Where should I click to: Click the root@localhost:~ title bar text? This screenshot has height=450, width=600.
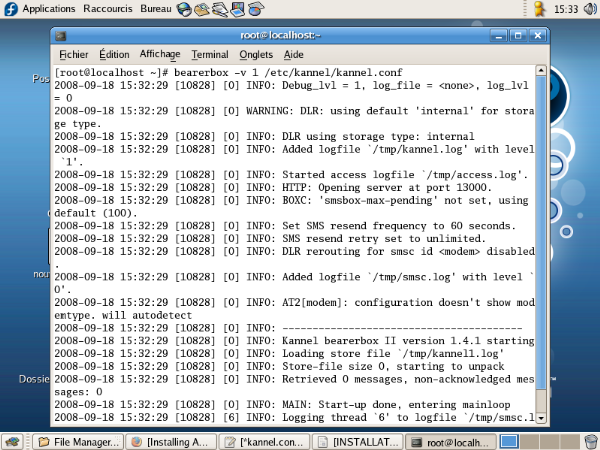coord(280,36)
